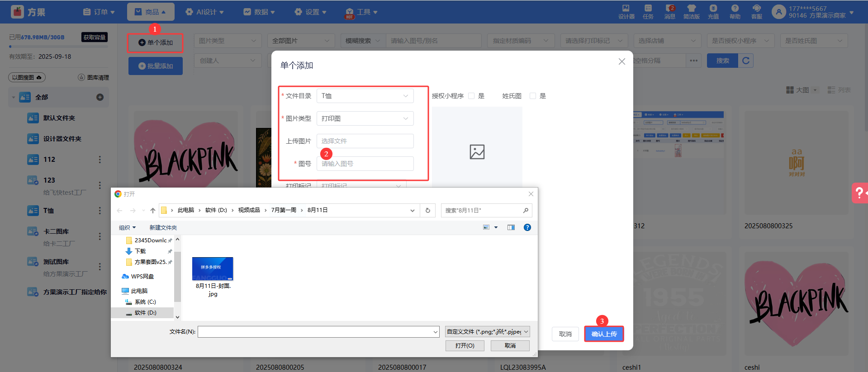
Task: Open the 是否授权小程序 dropdown
Action: 740,41
